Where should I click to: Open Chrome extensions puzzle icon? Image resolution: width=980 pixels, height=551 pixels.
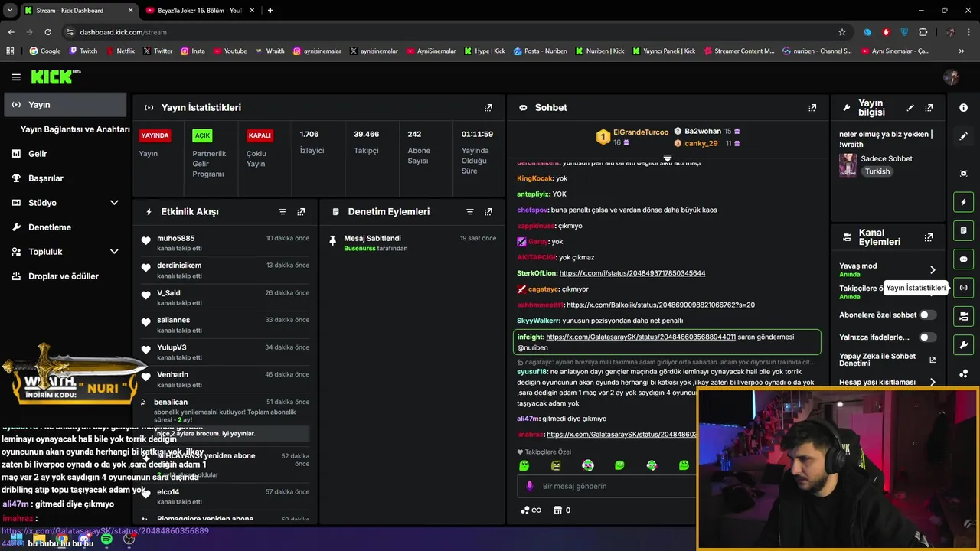923,32
